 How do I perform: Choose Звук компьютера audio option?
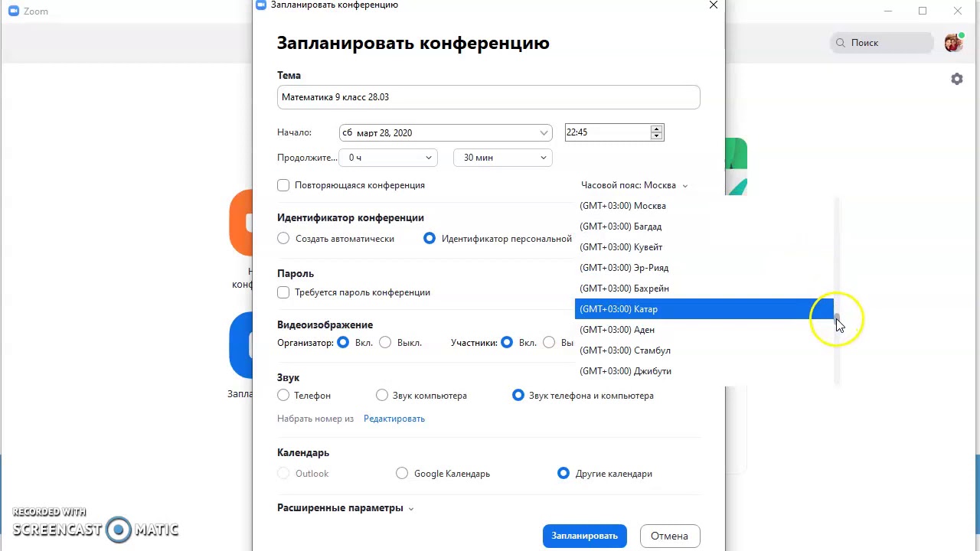point(382,396)
